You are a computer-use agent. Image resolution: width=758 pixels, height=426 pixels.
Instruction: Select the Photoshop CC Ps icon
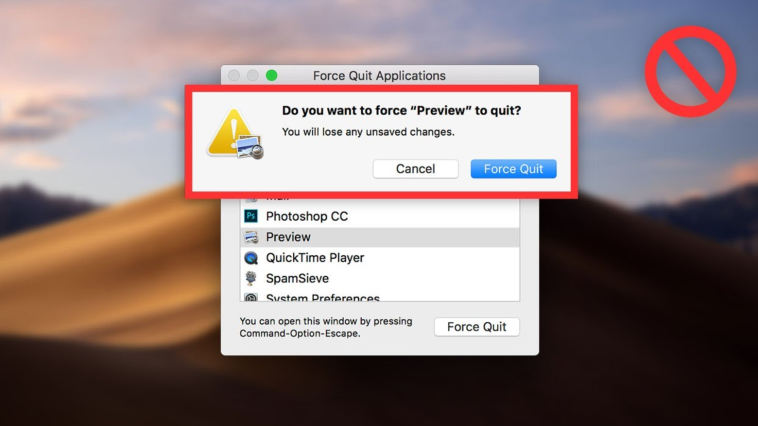pyautogui.click(x=251, y=216)
